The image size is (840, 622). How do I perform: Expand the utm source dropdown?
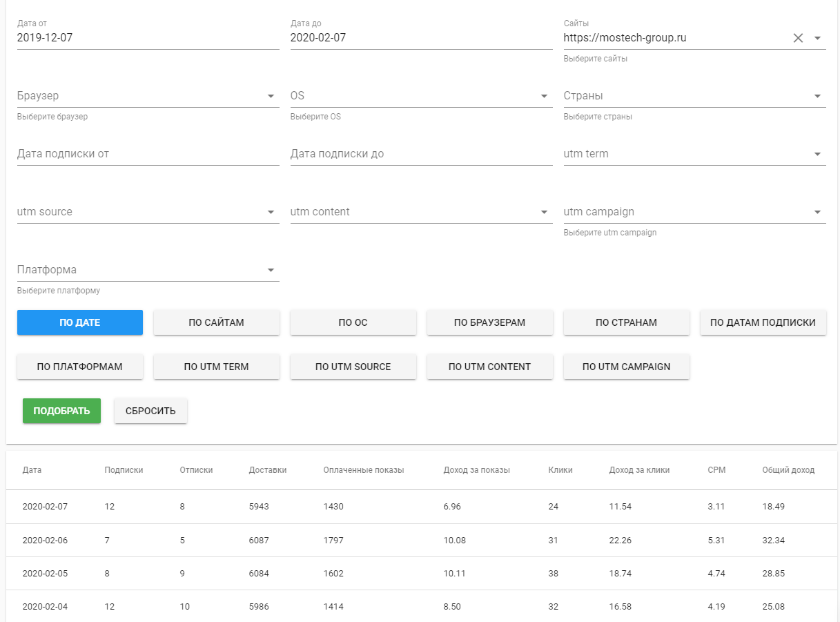[x=271, y=212]
